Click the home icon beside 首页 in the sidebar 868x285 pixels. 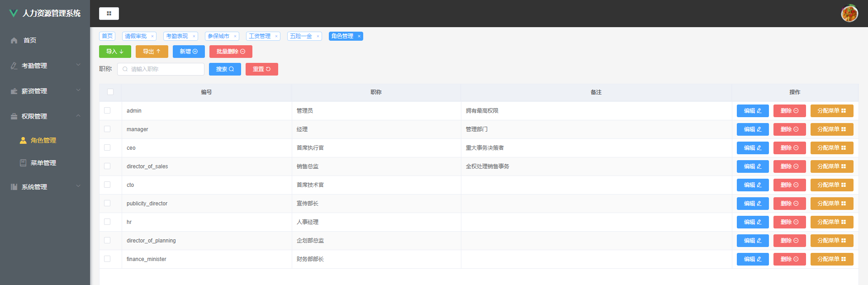tap(14, 40)
